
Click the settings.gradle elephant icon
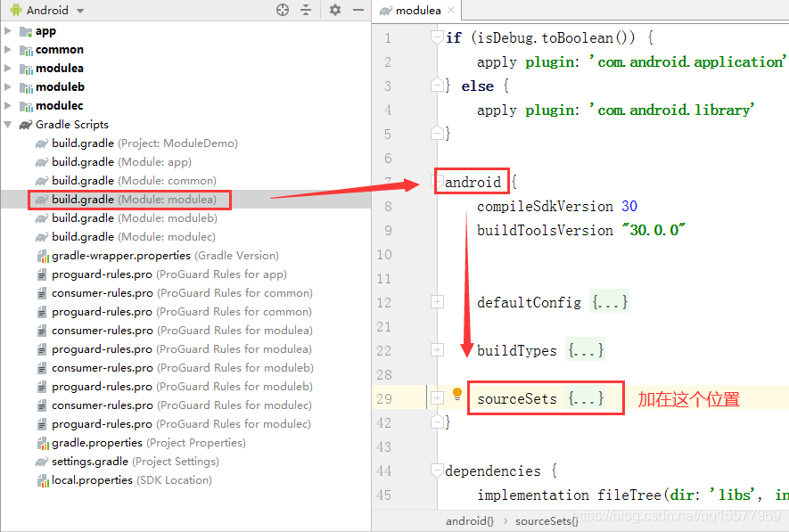coord(42,462)
